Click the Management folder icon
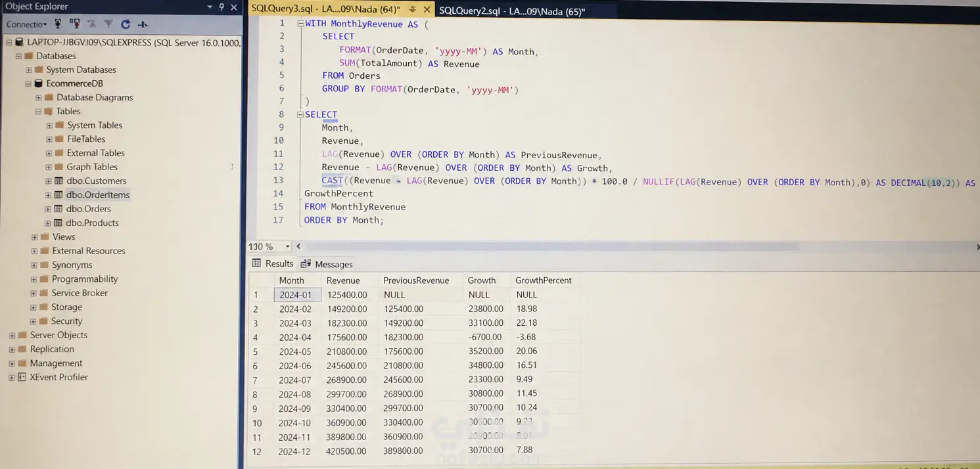Screen dimensions: 980x469 point(22,363)
